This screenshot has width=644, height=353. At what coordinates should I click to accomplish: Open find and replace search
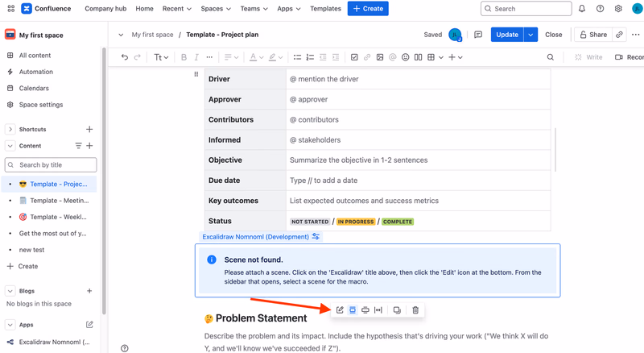(x=551, y=57)
